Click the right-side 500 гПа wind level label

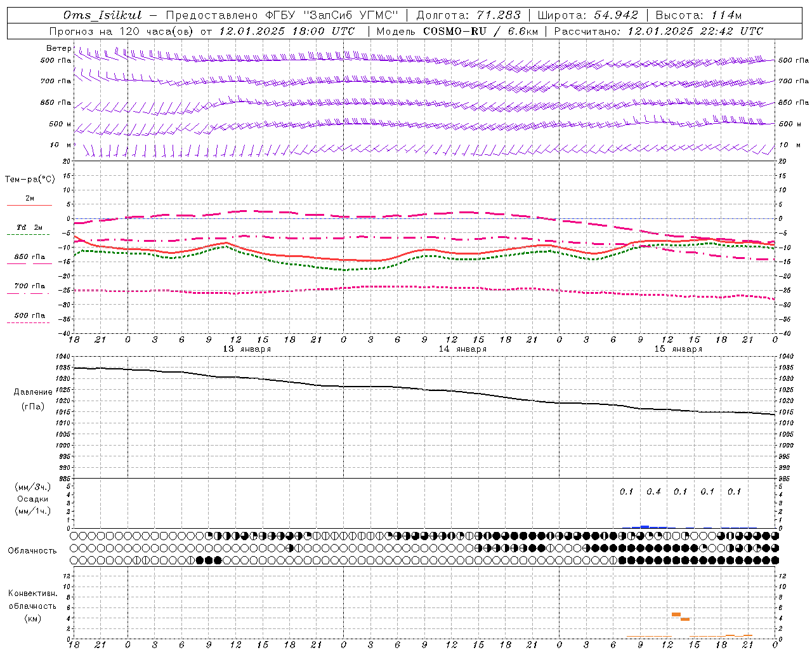coord(794,61)
